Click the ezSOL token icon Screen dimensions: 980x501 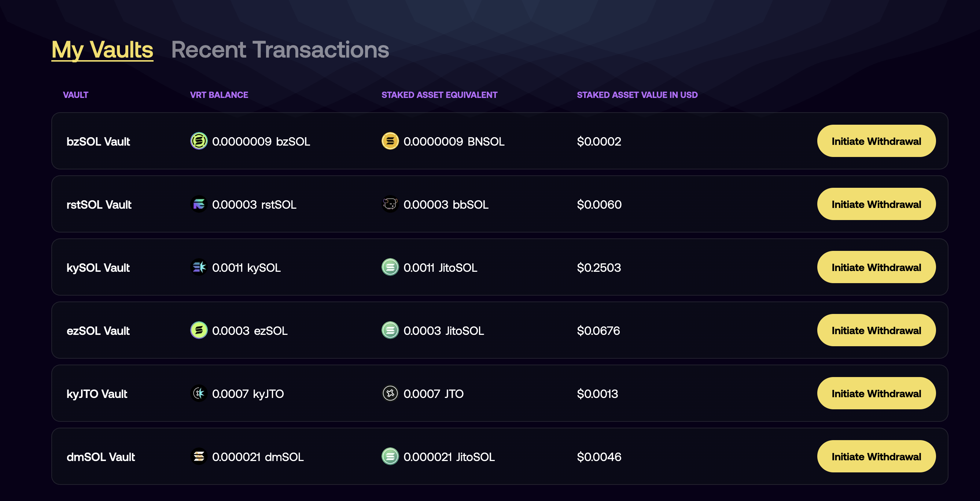coord(199,330)
